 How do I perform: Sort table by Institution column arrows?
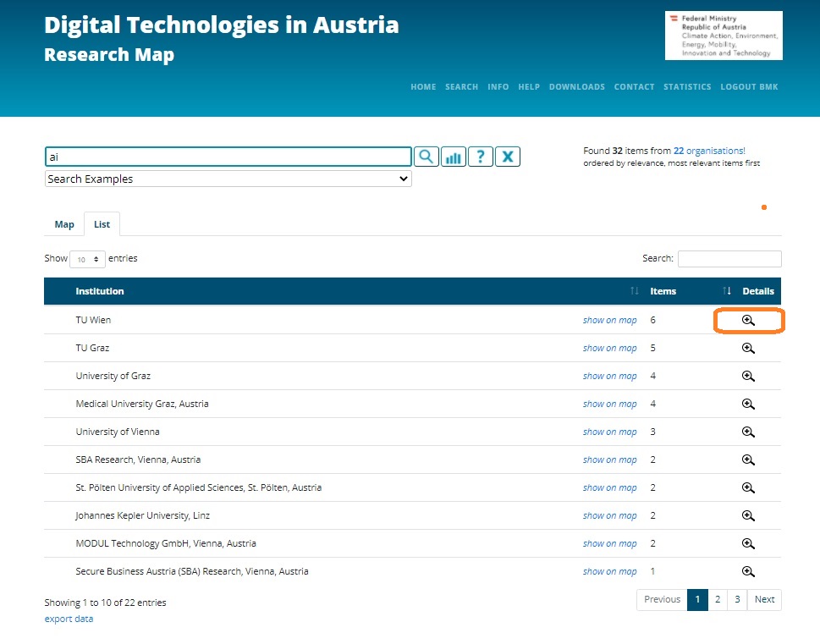click(x=635, y=291)
